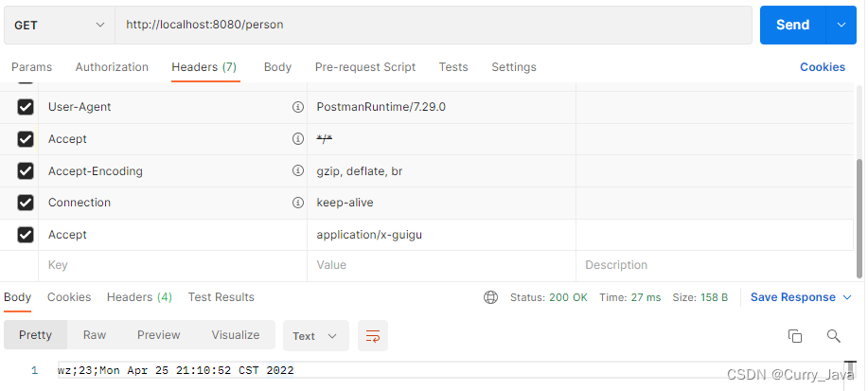This screenshot has height=391, width=868.
Task: Select the Pretty view mode
Action: coord(35,335)
